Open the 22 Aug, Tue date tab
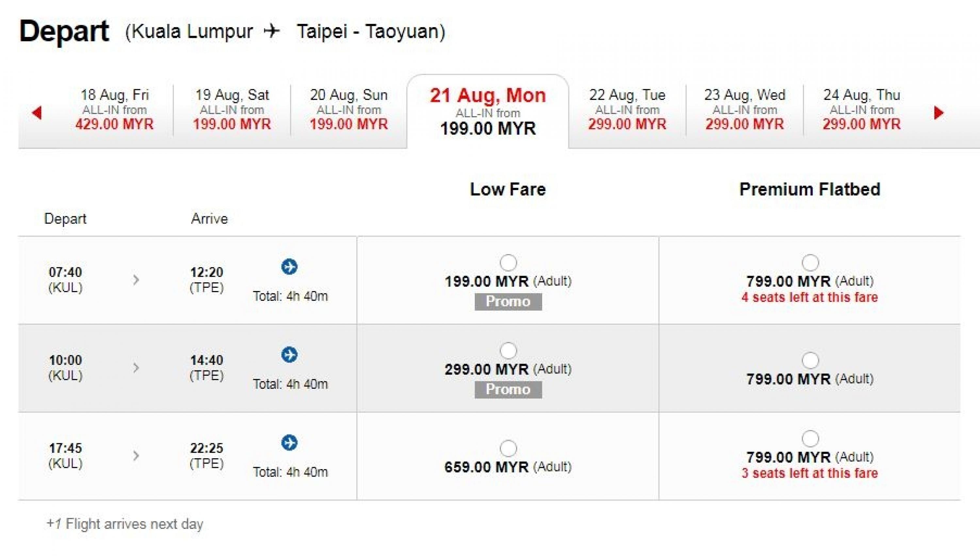This screenshot has width=980, height=556. tap(627, 110)
